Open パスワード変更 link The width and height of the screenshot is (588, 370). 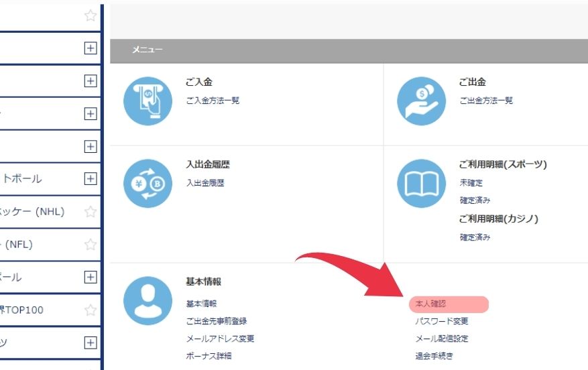[x=442, y=321]
